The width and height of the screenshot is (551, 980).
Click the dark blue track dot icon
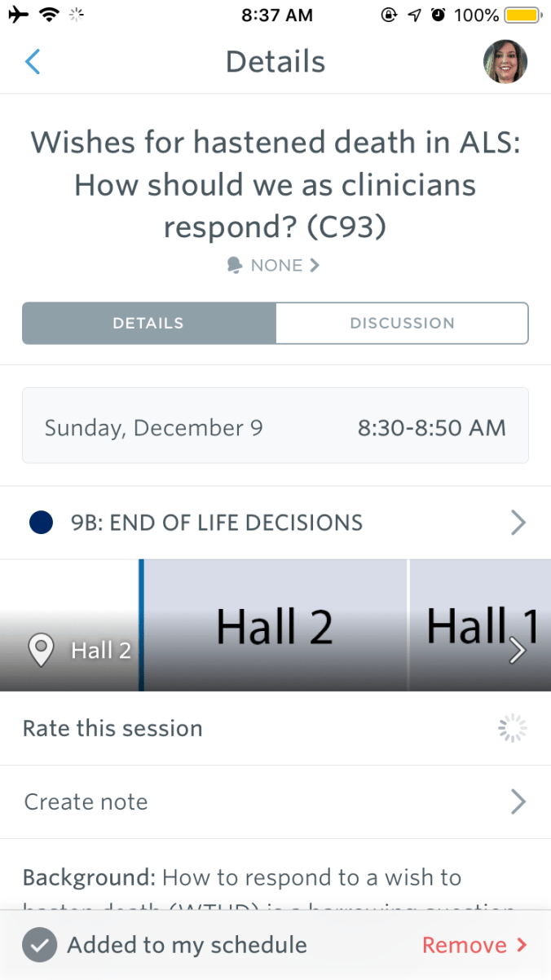pyautogui.click(x=41, y=523)
